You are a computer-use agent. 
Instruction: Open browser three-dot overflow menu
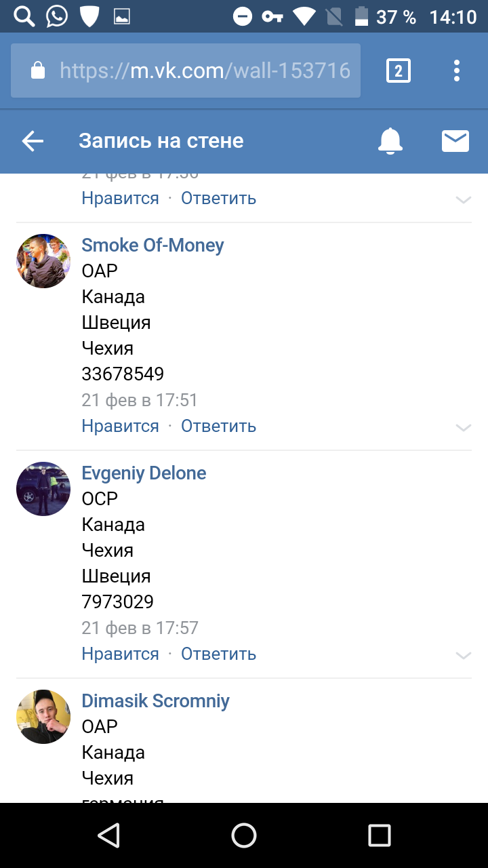(x=457, y=71)
